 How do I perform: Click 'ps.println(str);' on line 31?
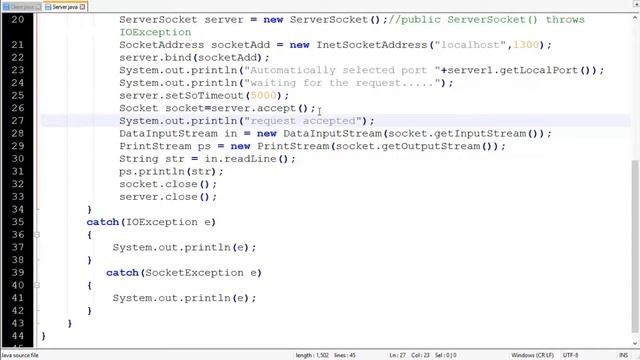pos(171,171)
